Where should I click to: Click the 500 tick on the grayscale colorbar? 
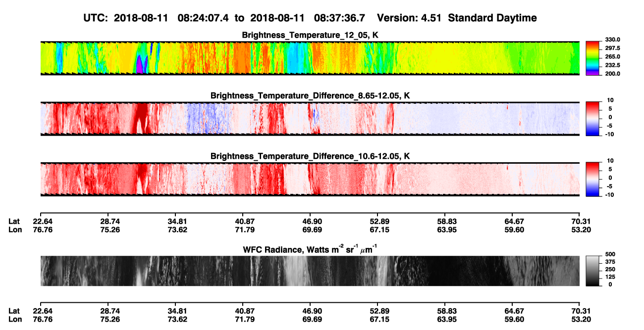tap(610, 254)
